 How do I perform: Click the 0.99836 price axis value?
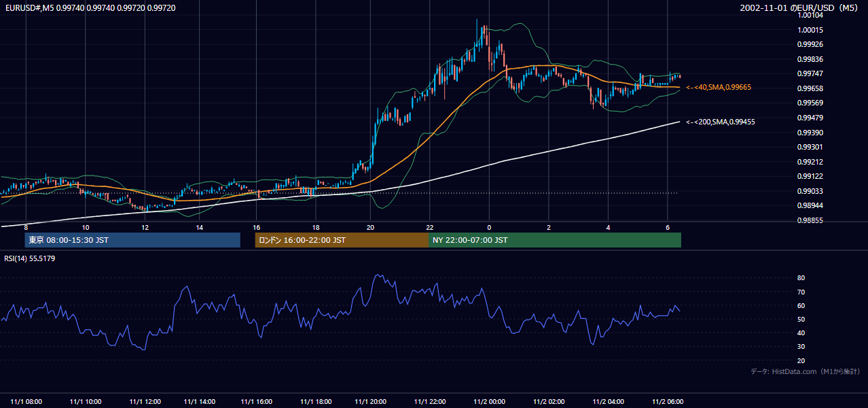pos(811,59)
